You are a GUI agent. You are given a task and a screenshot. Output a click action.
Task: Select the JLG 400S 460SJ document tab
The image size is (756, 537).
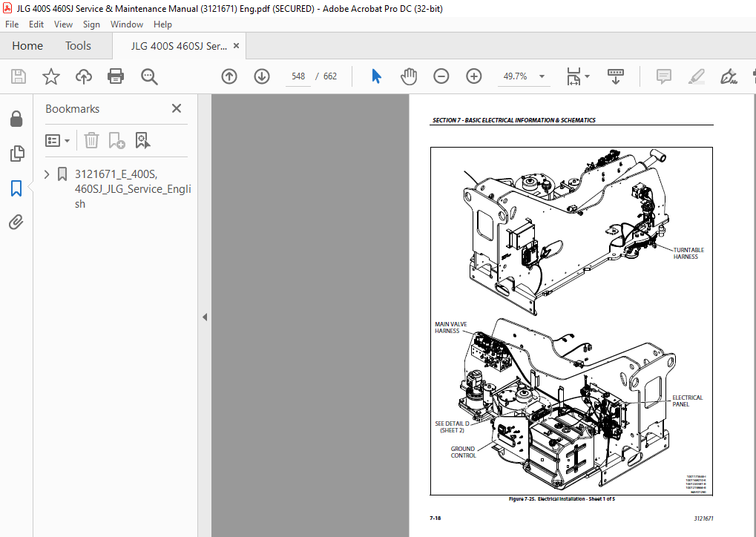click(178, 46)
